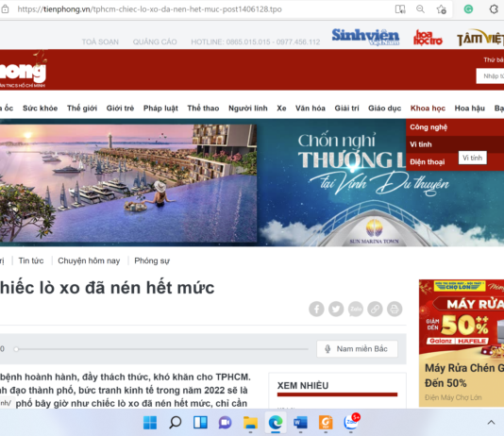Share article on Facebook icon
The height and width of the screenshot is (436, 504).
click(x=316, y=310)
